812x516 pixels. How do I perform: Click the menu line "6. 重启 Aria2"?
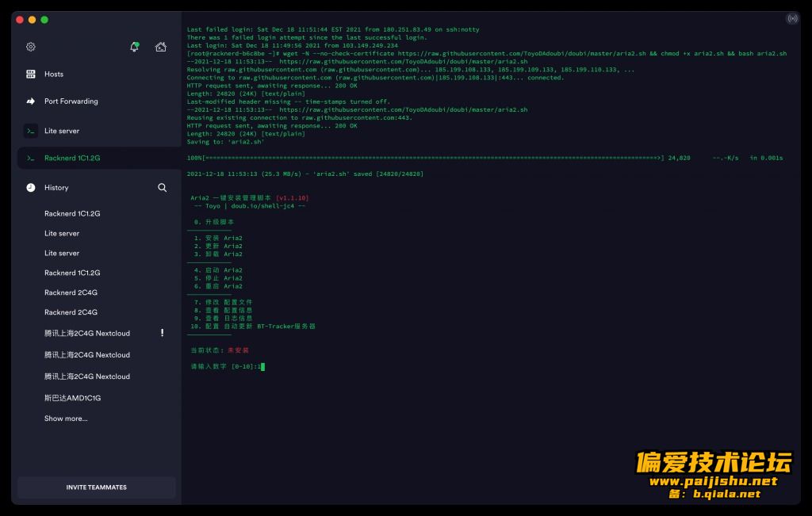point(218,286)
